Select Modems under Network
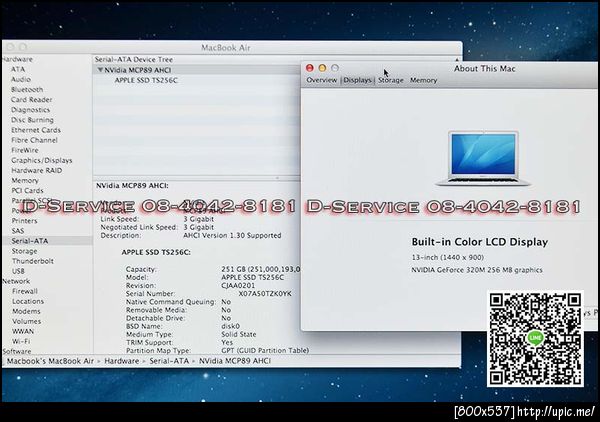The height and width of the screenshot is (422, 600). tap(26, 311)
